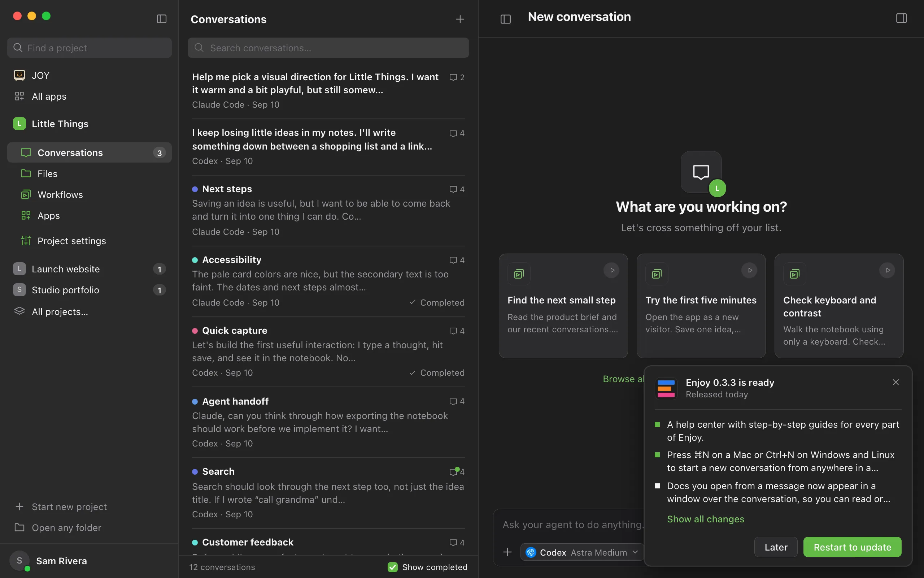Click the Browse all link
The image size is (924, 578).
[x=623, y=379]
